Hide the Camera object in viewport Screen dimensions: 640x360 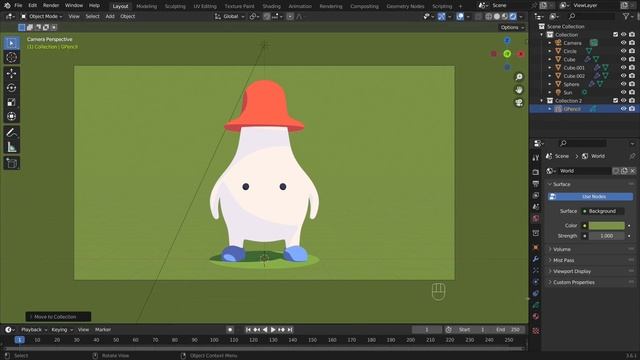(x=623, y=43)
